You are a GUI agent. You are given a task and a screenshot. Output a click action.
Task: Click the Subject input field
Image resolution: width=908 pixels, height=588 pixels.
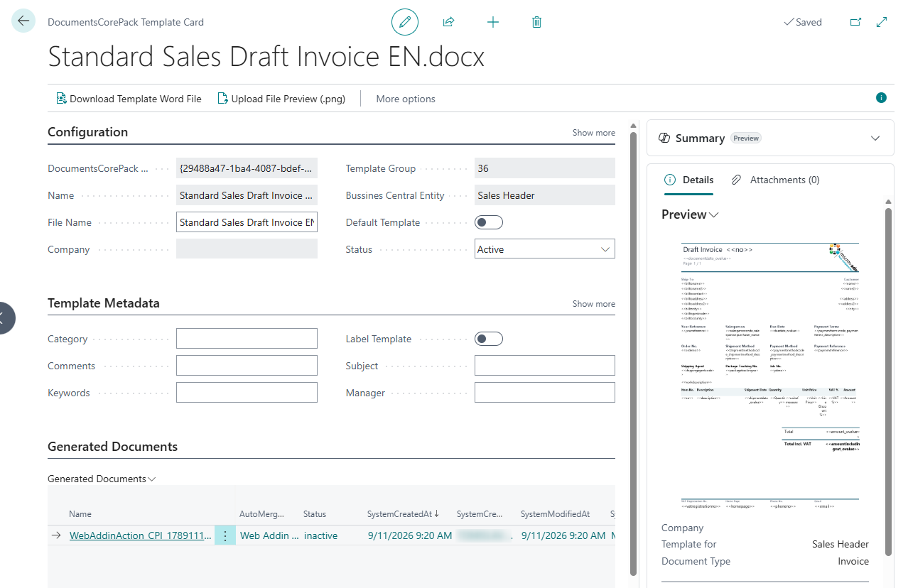point(545,366)
